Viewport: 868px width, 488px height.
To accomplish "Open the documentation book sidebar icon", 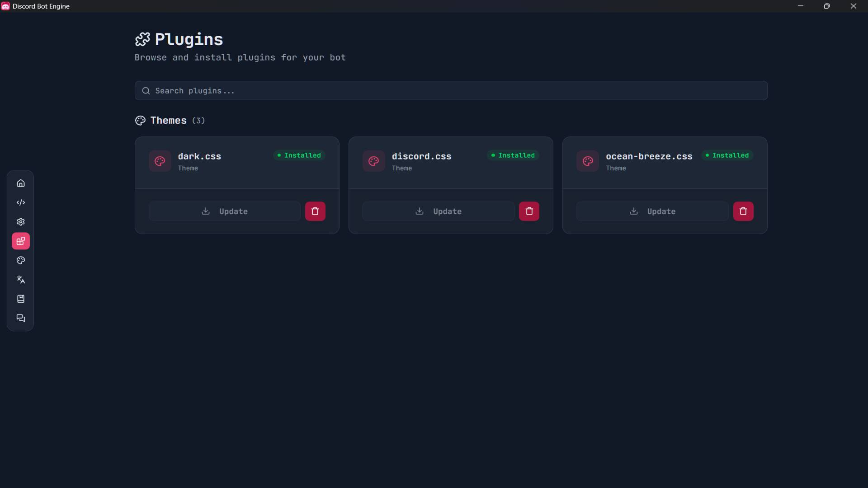I will tap(21, 299).
